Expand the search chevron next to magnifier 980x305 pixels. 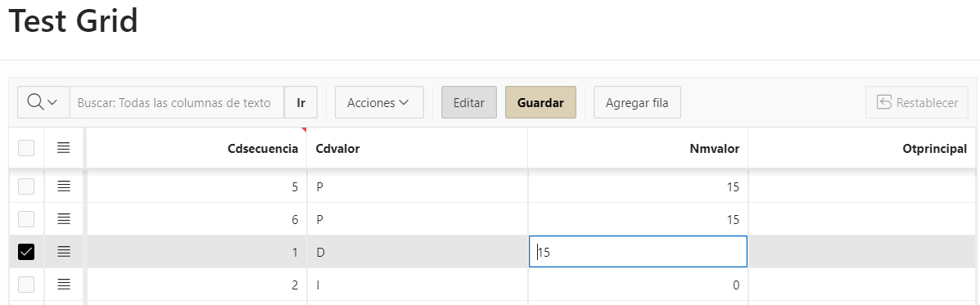[x=52, y=102]
